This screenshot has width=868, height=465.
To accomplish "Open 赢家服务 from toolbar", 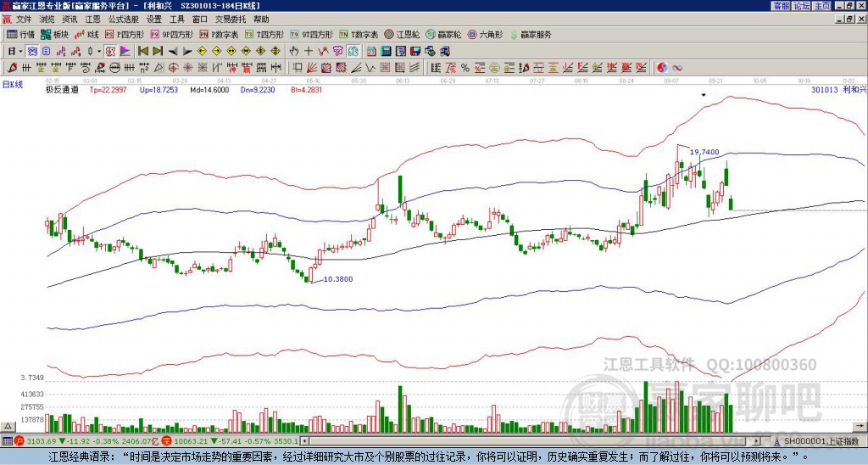I will click(531, 34).
